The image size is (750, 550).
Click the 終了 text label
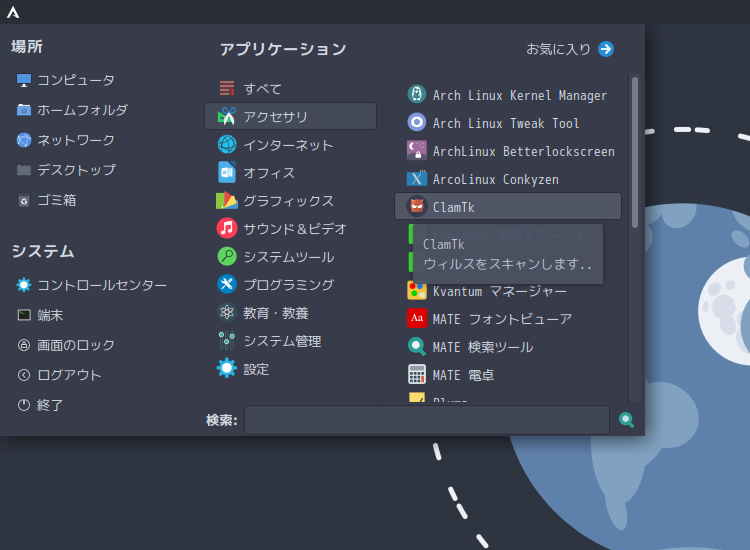(x=50, y=405)
